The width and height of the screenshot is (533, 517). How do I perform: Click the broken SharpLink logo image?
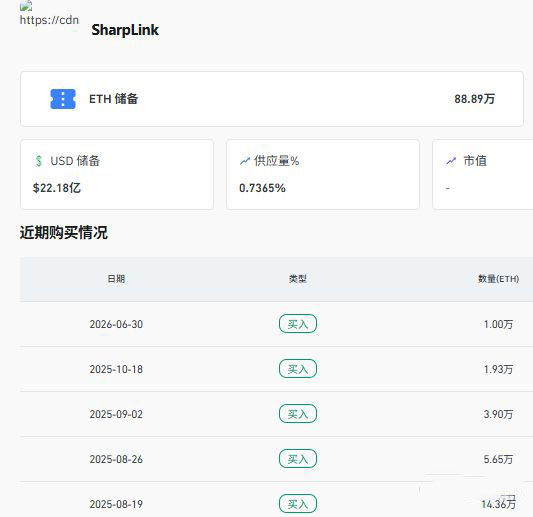pos(26,6)
